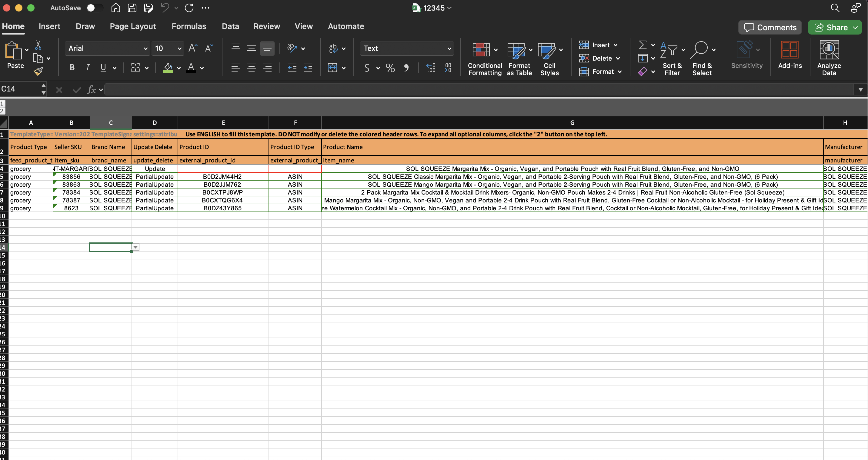This screenshot has width=868, height=460.
Task: Click the Comments button
Action: click(770, 27)
